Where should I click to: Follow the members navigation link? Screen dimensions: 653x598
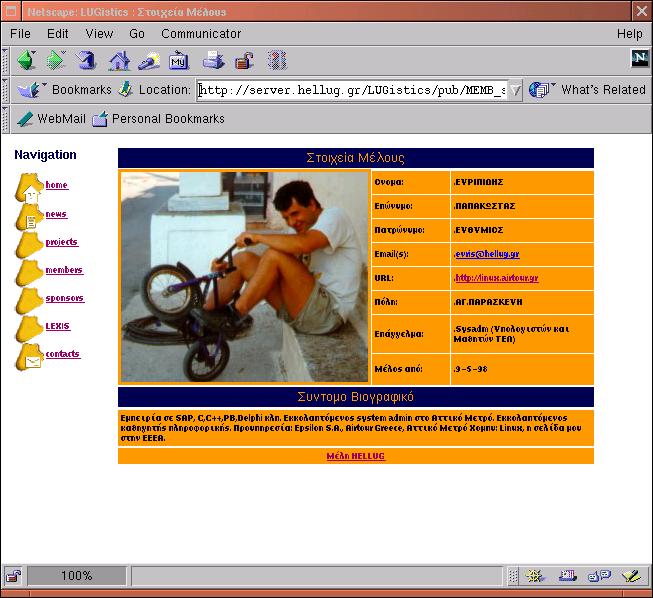pyautogui.click(x=64, y=270)
